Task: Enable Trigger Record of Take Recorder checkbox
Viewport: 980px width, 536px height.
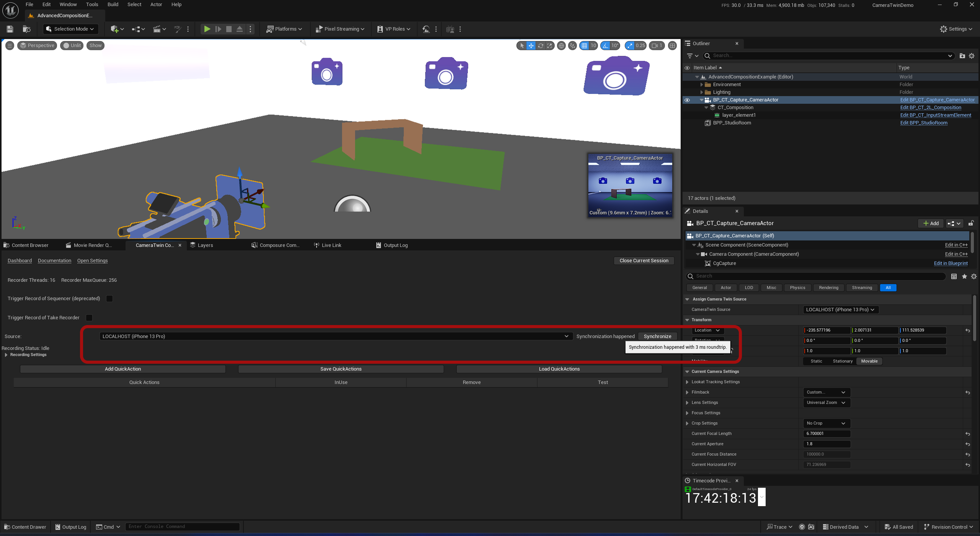Action: coord(89,318)
